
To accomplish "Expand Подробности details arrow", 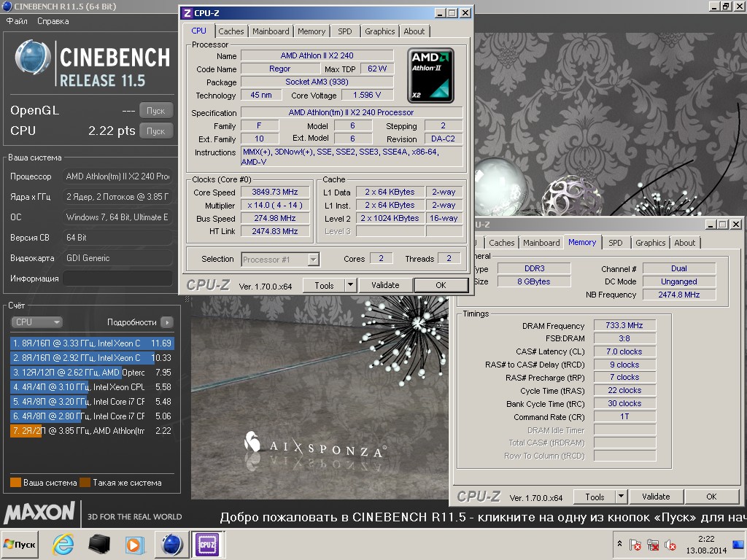I will [167, 322].
